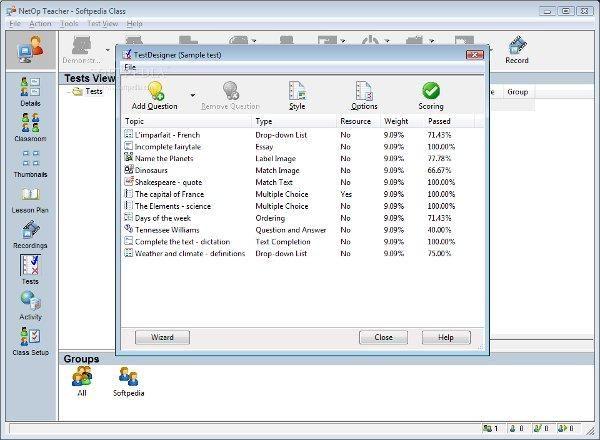Open the Tools menu in NetOp Teacher
Viewport: 600px width, 440px height.
click(x=69, y=24)
